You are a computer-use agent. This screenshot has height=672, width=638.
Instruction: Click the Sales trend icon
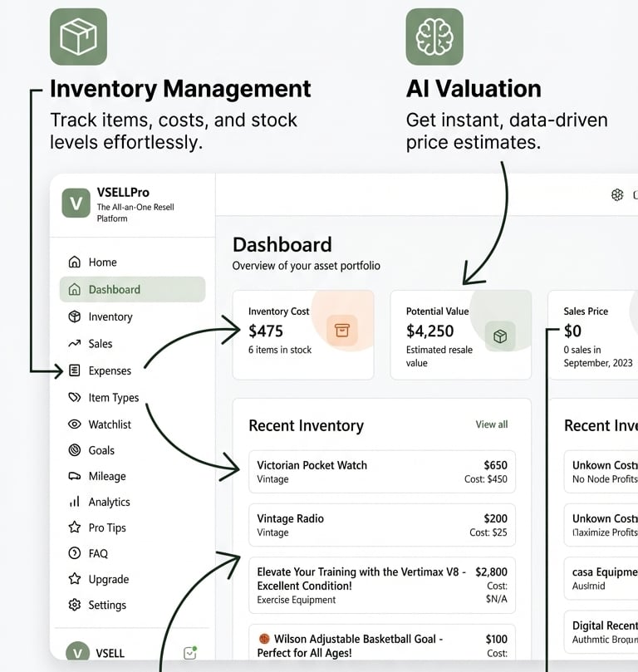pos(75,344)
